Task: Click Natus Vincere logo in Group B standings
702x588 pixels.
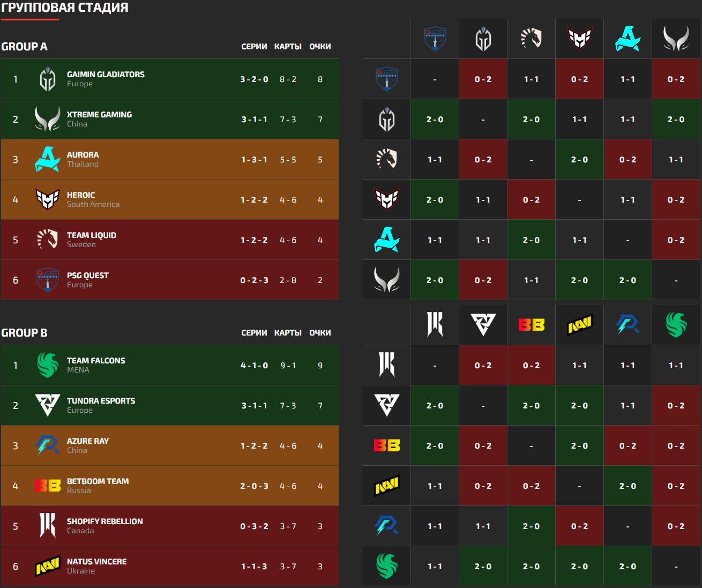Action: (48, 567)
